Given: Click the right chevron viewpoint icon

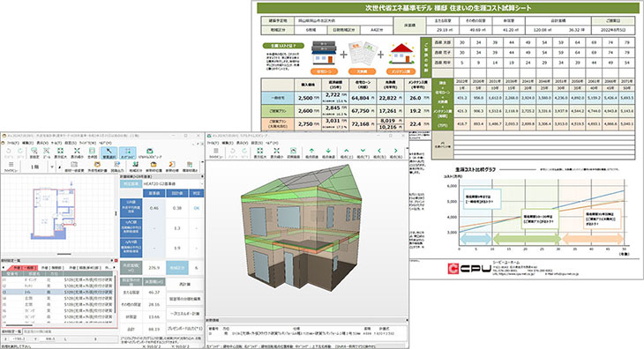Looking at the screenshot, I should tap(395, 152).
